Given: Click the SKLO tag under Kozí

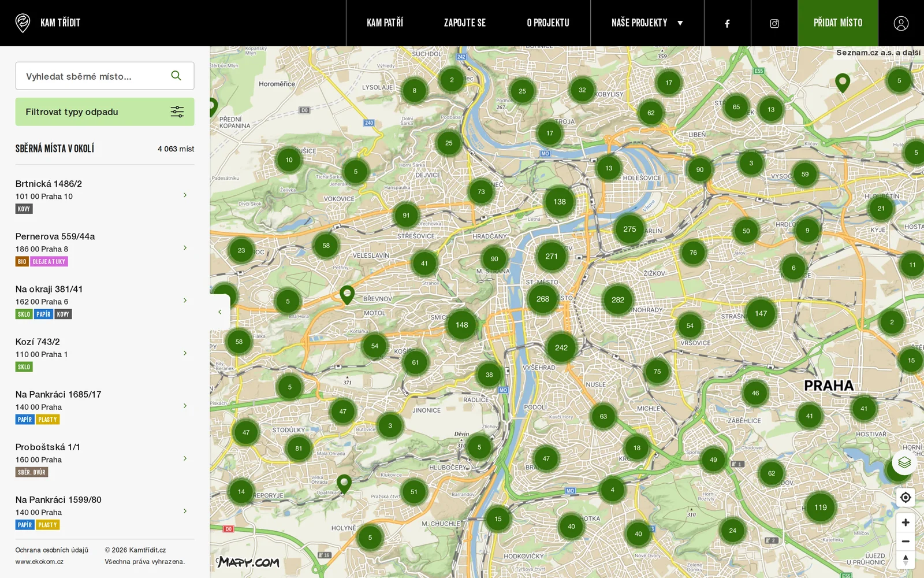Looking at the screenshot, I should tap(24, 367).
